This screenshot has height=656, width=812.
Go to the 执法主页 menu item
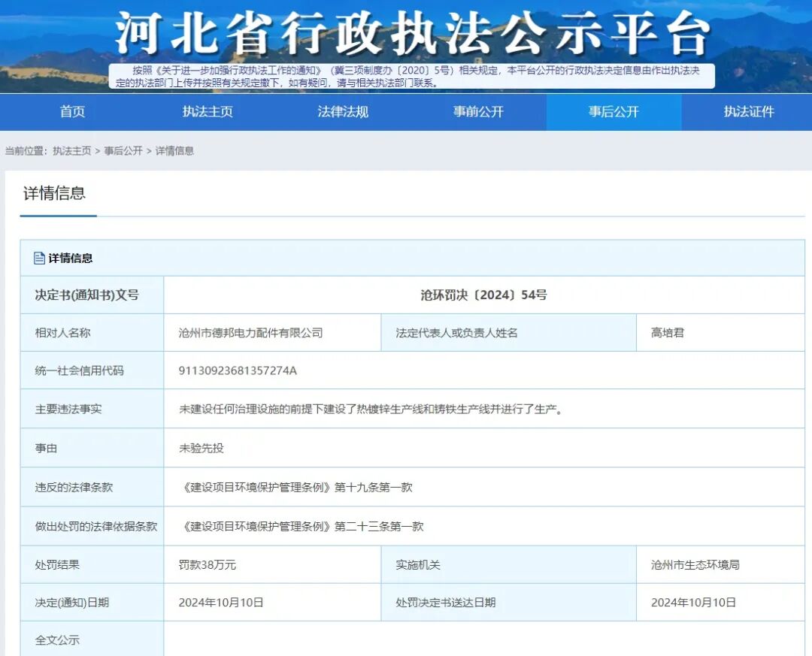pyautogui.click(x=208, y=111)
